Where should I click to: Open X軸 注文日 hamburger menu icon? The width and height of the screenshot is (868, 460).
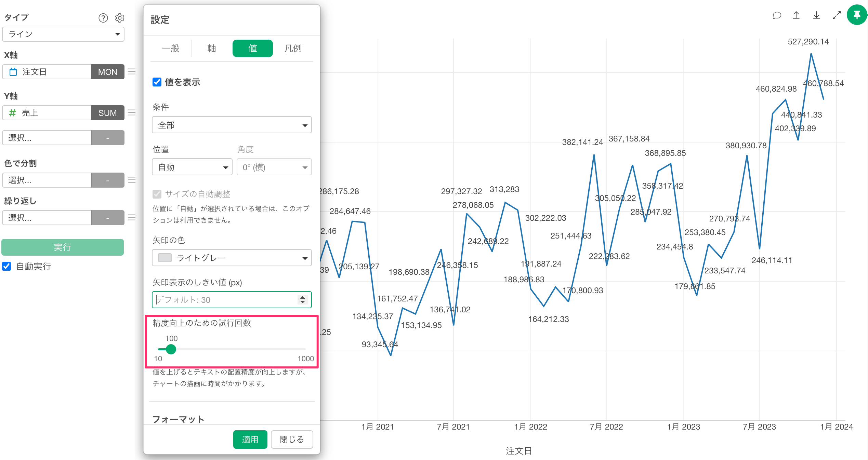coord(132,72)
